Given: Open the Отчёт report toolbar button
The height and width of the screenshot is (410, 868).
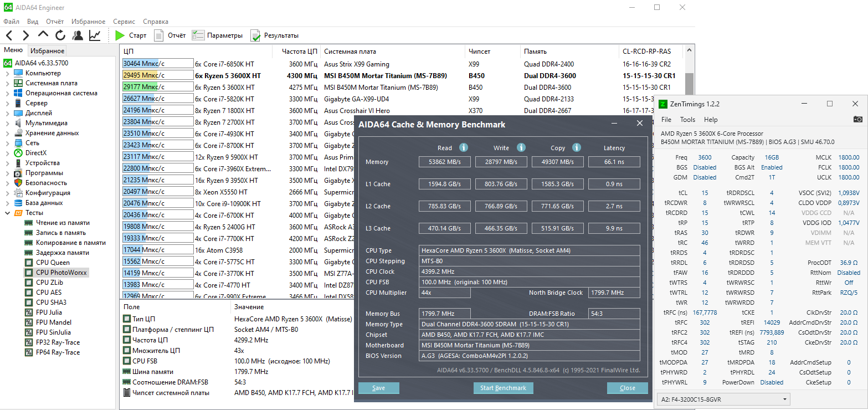Looking at the screenshot, I should click(170, 35).
